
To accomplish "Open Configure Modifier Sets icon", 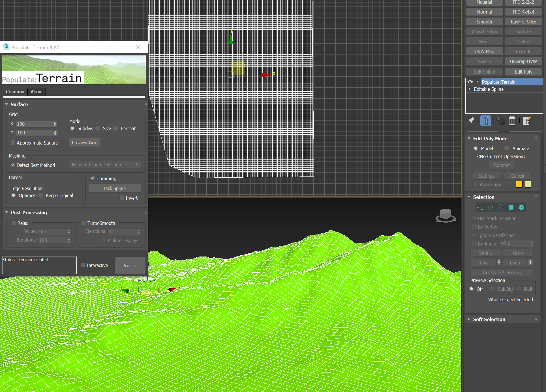I will click(526, 121).
